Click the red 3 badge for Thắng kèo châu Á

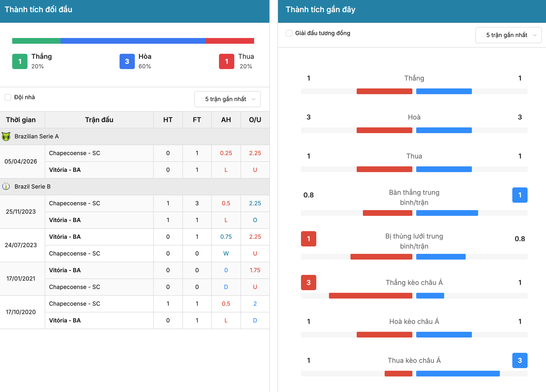click(309, 283)
